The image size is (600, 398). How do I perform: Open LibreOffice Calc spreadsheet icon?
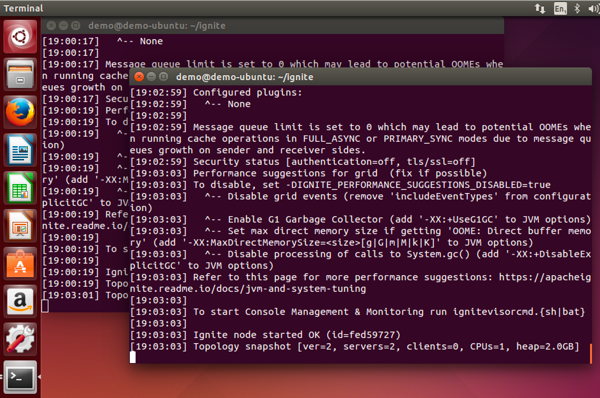[20, 188]
